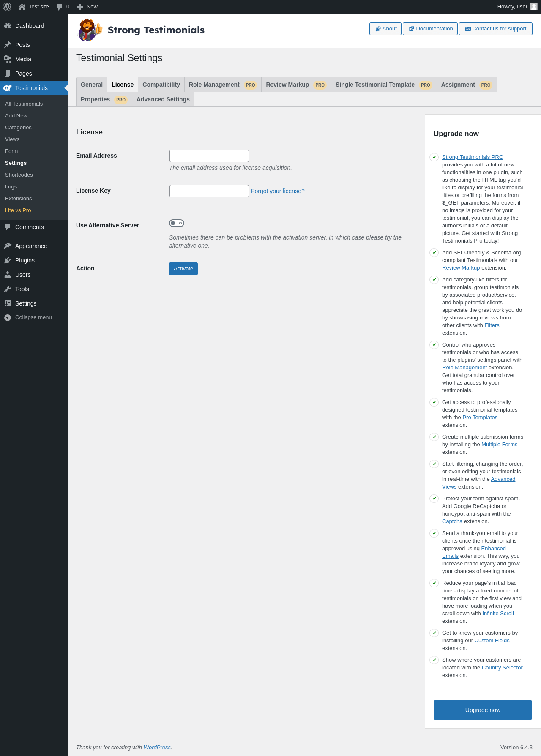Screen dimensions: 541x756
Task: Click the Dashboard gauge icon in sidebar
Action: click(8, 26)
